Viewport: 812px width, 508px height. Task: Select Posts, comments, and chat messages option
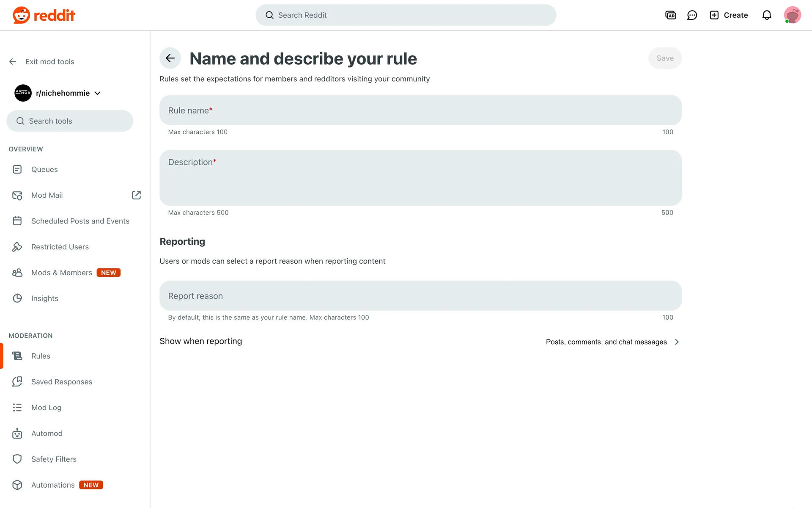[606, 342]
